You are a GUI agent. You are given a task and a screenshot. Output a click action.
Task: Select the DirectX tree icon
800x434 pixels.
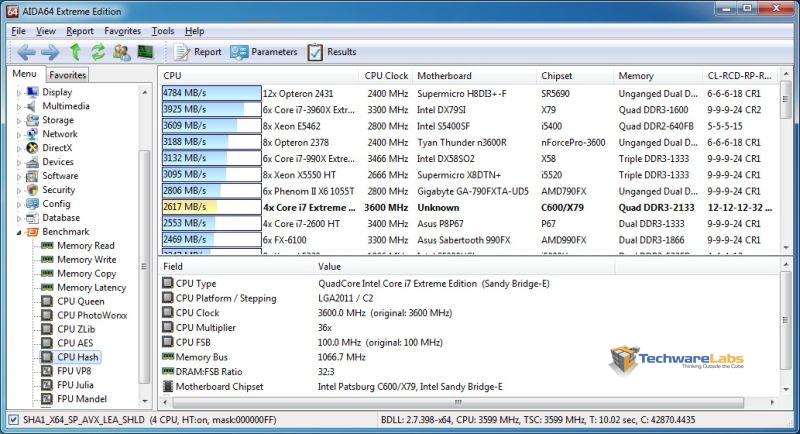[33, 148]
